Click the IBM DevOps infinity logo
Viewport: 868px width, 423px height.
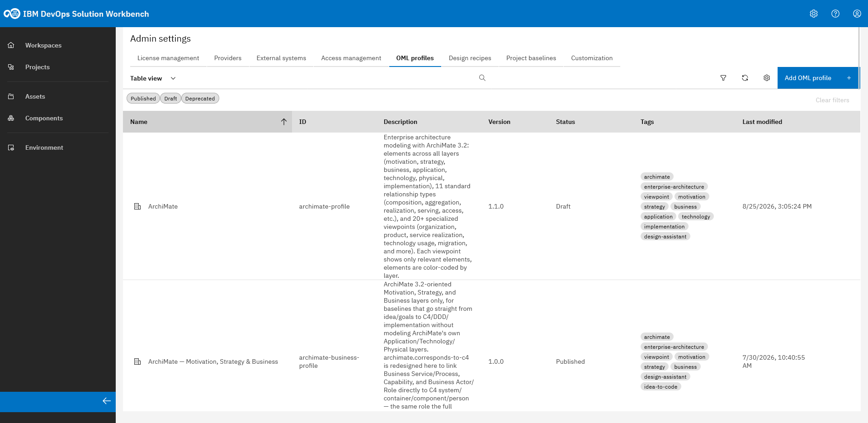(12, 14)
